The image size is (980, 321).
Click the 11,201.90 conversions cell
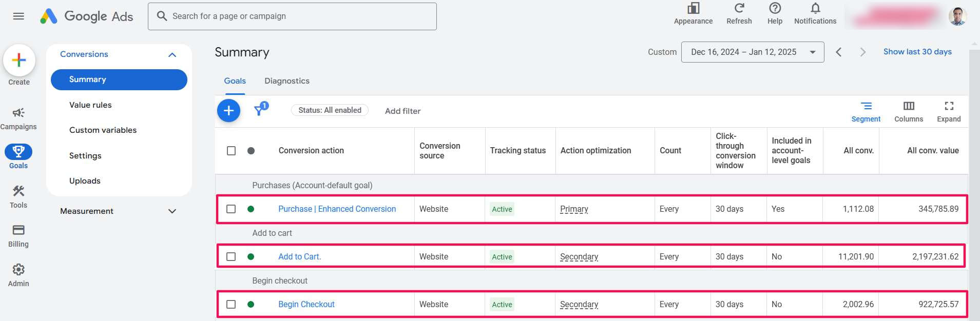[856, 256]
